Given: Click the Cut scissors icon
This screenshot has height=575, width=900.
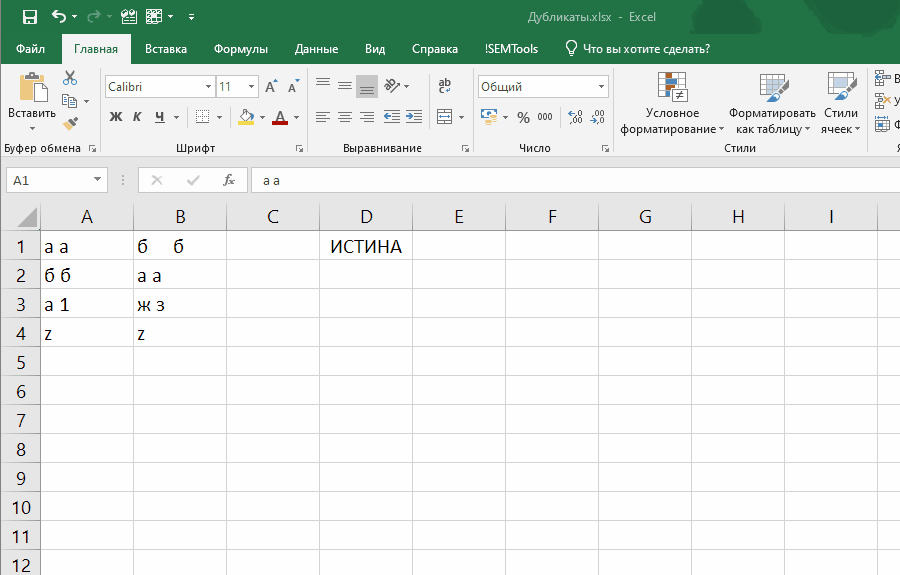Looking at the screenshot, I should (x=70, y=78).
